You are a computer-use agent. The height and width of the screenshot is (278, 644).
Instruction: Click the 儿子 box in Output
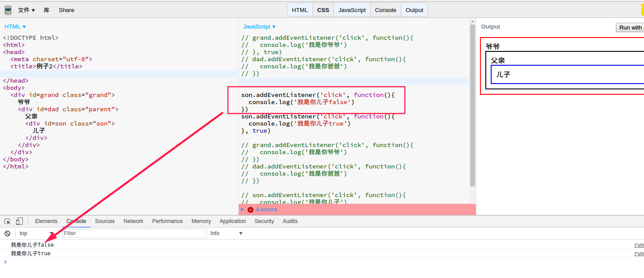567,74
